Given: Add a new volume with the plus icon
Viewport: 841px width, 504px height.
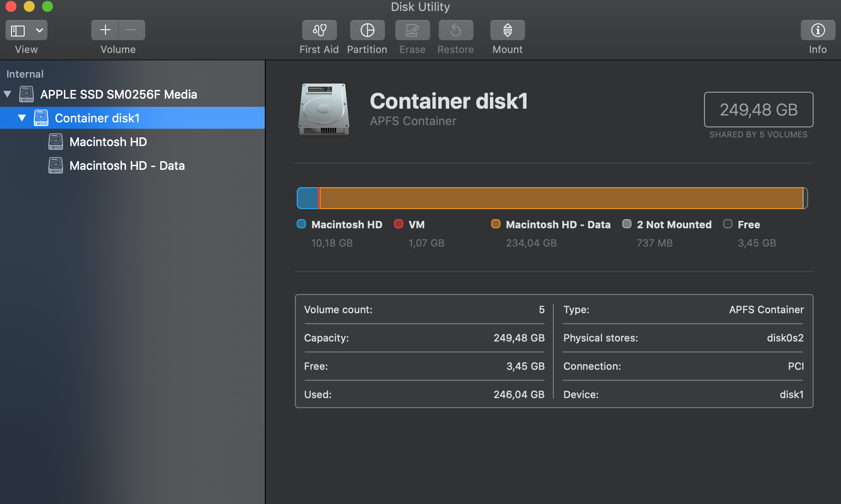Looking at the screenshot, I should 105,30.
